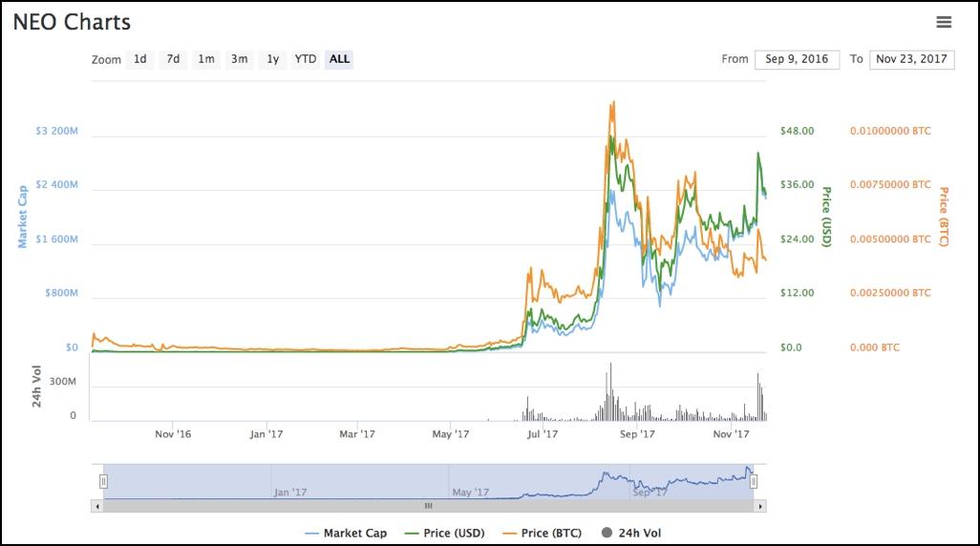Set zoom range to 1m

tap(206, 59)
